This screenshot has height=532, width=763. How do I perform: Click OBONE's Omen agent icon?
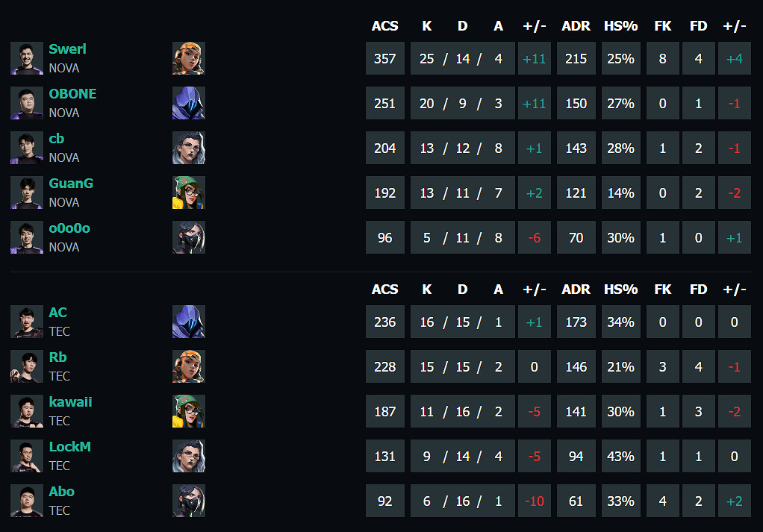[189, 103]
